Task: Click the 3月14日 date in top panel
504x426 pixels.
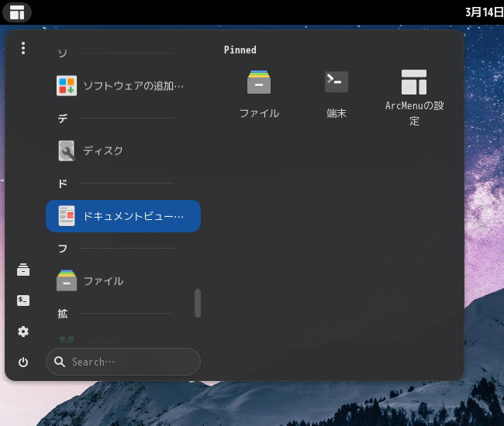Action: click(485, 12)
